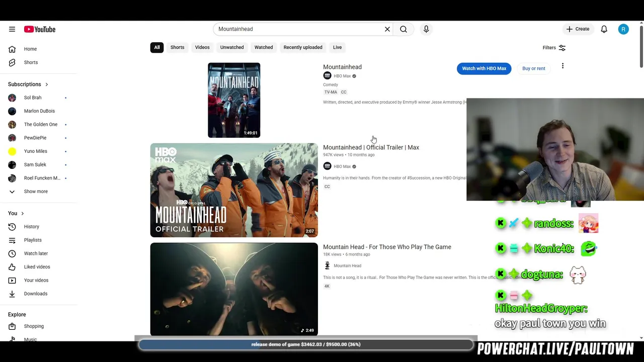Open the notifications bell
Screen dimensions: 644x362
(x=604, y=29)
